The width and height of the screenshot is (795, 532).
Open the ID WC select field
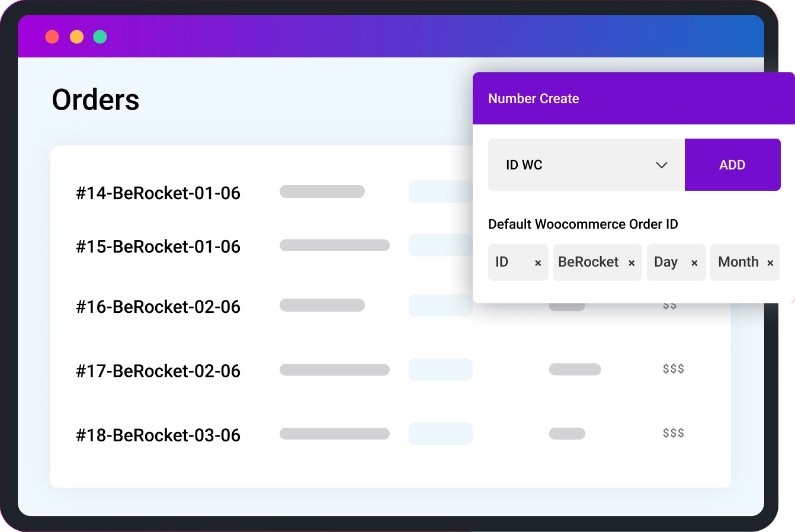click(586, 165)
